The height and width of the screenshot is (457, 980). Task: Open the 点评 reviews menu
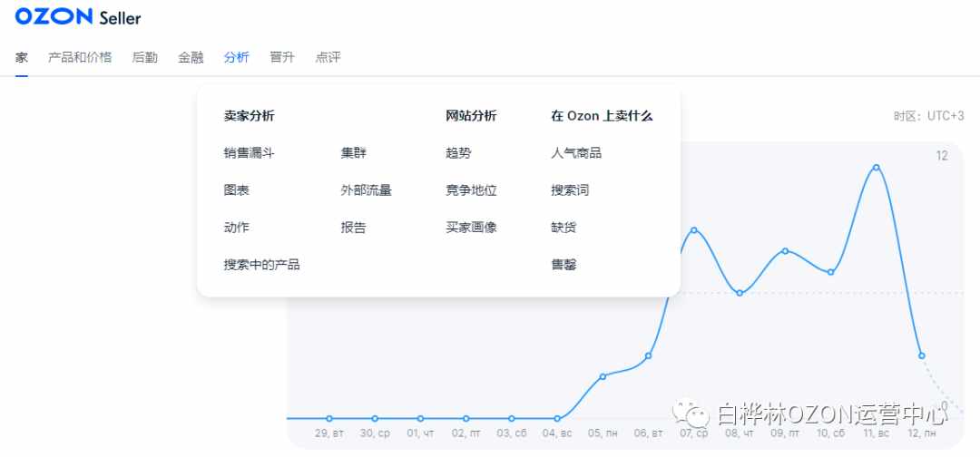328,57
